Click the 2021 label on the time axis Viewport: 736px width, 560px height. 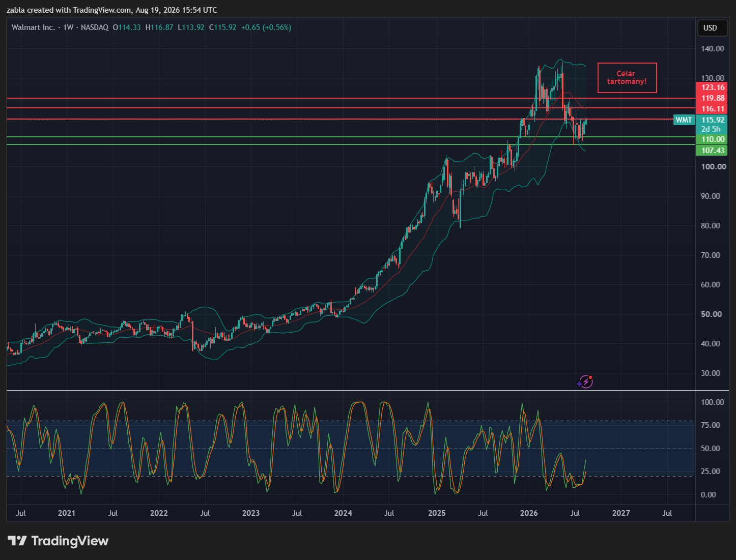point(67,513)
